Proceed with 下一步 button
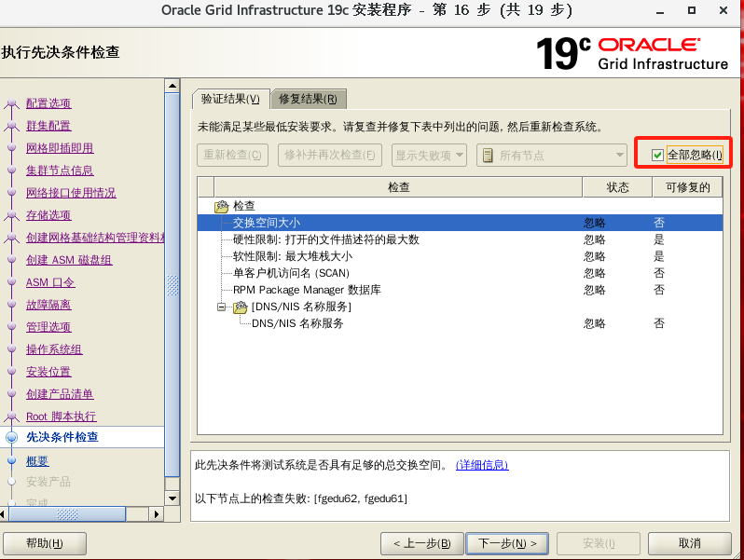The image size is (744, 560). 507,543
